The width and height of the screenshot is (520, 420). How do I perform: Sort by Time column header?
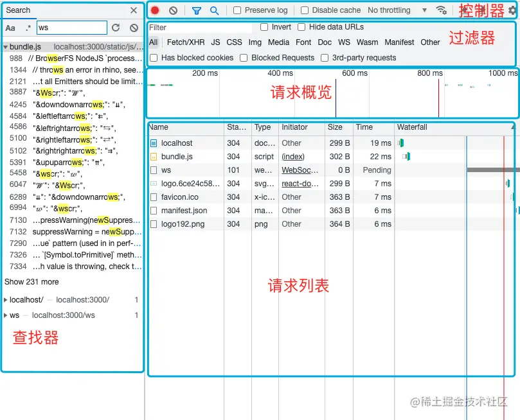click(373, 127)
